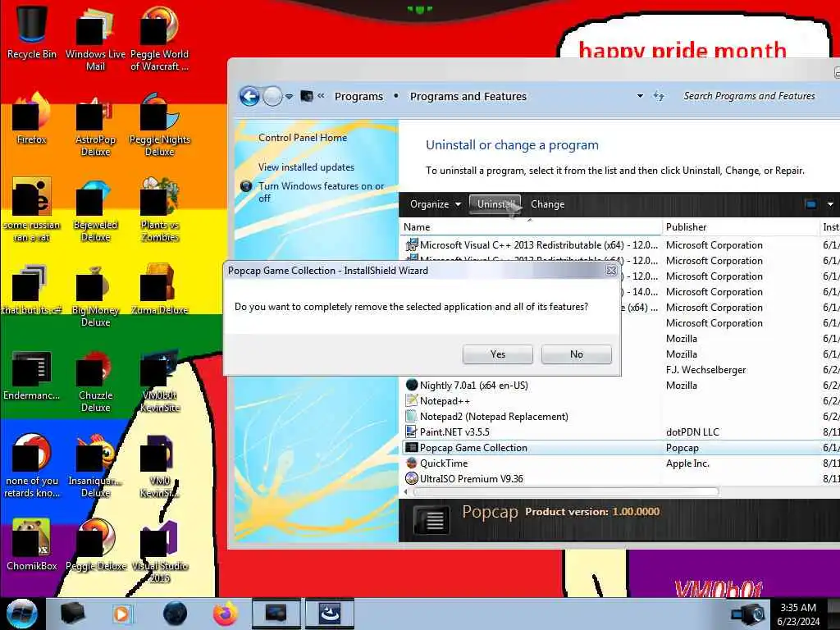Go back with the blue arrow button

pos(249,97)
